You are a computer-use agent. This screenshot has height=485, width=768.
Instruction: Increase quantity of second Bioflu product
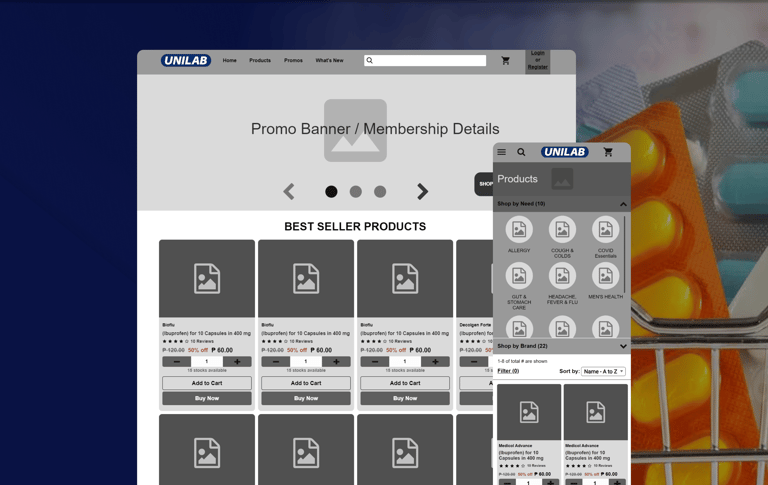point(336,362)
